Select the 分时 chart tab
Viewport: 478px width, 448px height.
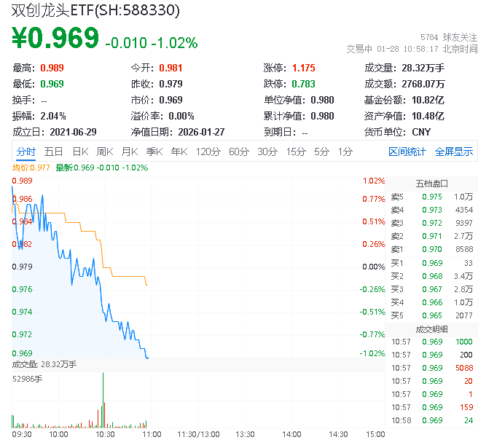tap(26, 152)
